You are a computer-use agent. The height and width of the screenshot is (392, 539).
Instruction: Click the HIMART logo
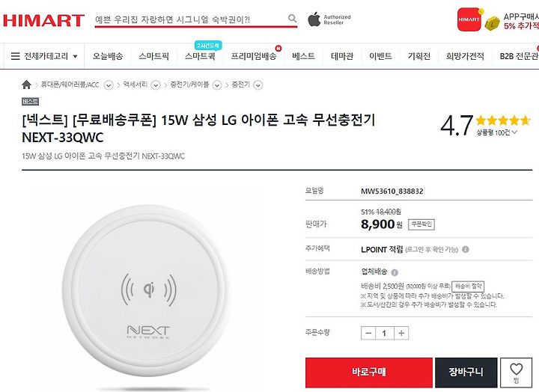click(43, 20)
